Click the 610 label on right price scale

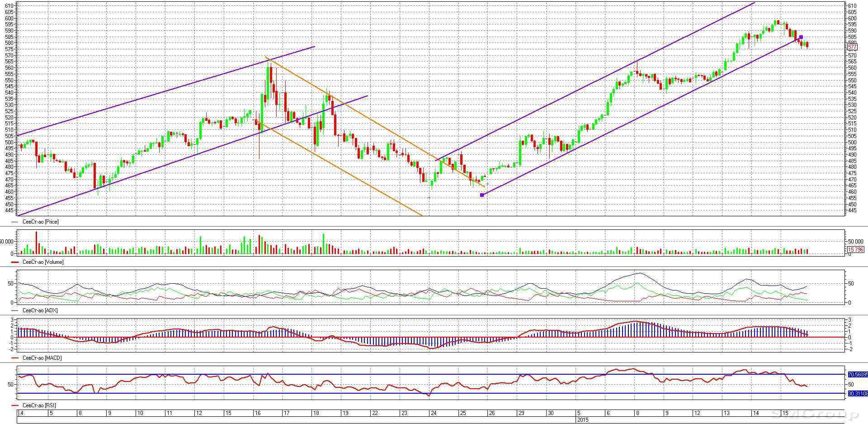pyautogui.click(x=852, y=6)
